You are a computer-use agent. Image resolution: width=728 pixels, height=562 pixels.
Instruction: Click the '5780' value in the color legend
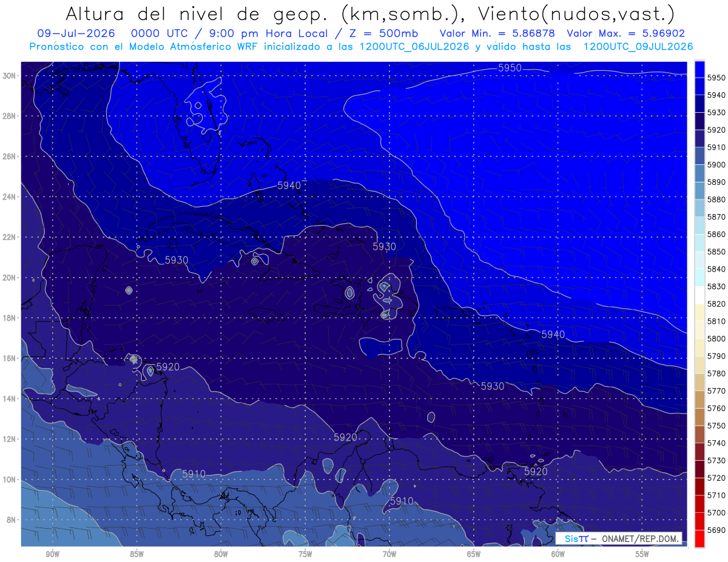point(716,373)
